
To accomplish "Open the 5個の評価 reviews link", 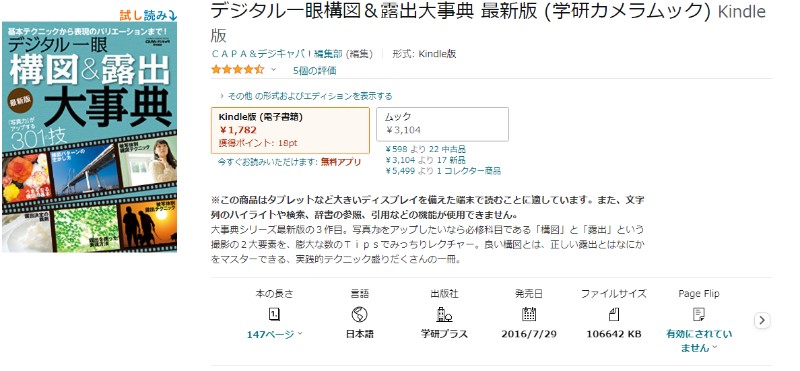I will 314,70.
